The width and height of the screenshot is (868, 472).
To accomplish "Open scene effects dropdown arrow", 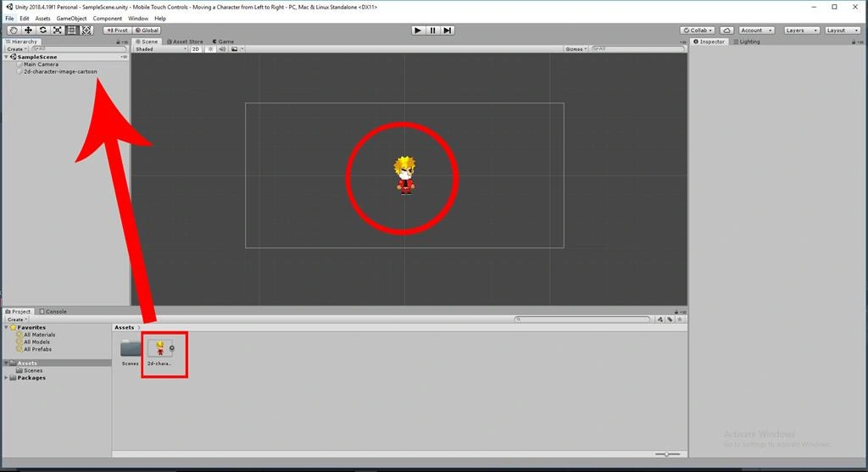I will point(242,49).
